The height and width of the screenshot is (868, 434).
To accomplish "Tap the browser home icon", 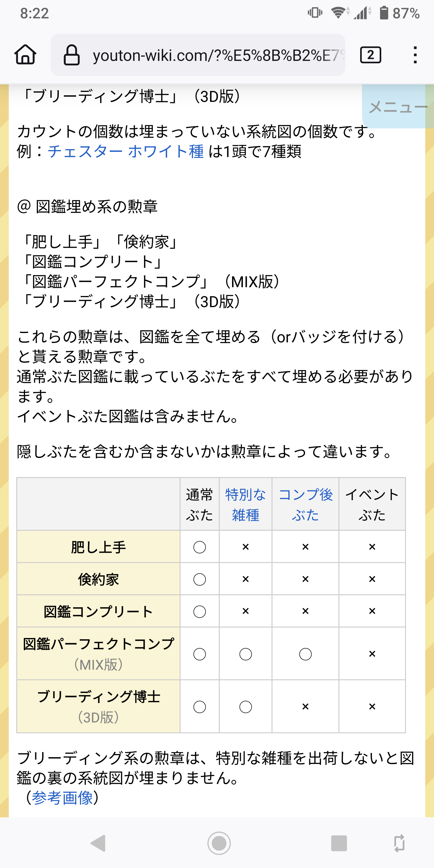I will pyautogui.click(x=25, y=55).
